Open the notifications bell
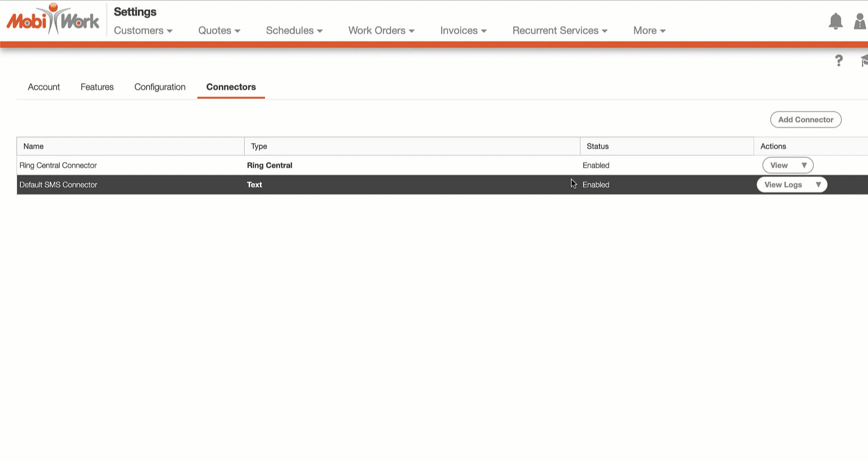The width and height of the screenshot is (868, 462). (x=835, y=21)
